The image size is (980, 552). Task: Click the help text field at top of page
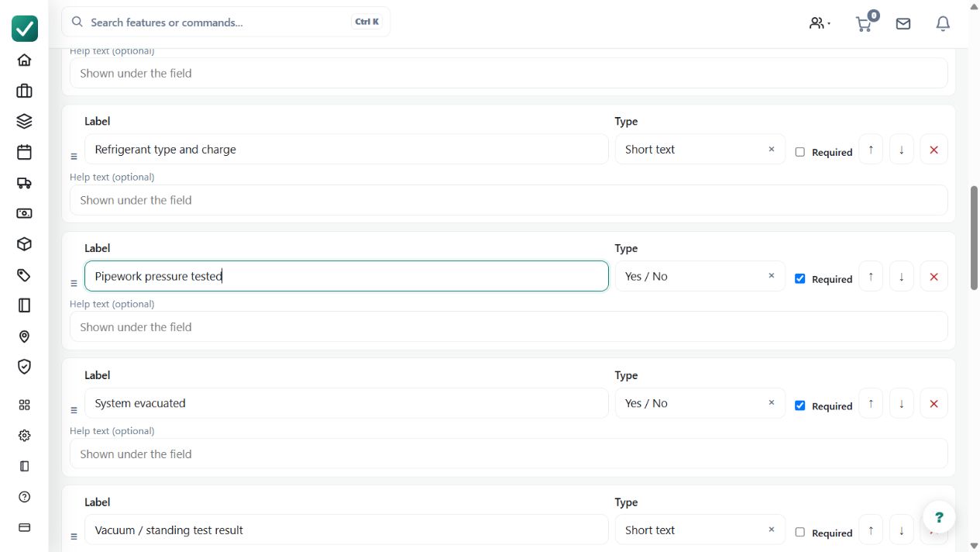pyautogui.click(x=509, y=74)
